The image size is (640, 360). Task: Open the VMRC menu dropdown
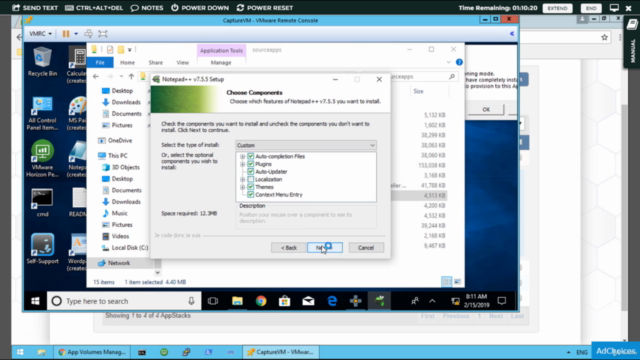tap(40, 34)
